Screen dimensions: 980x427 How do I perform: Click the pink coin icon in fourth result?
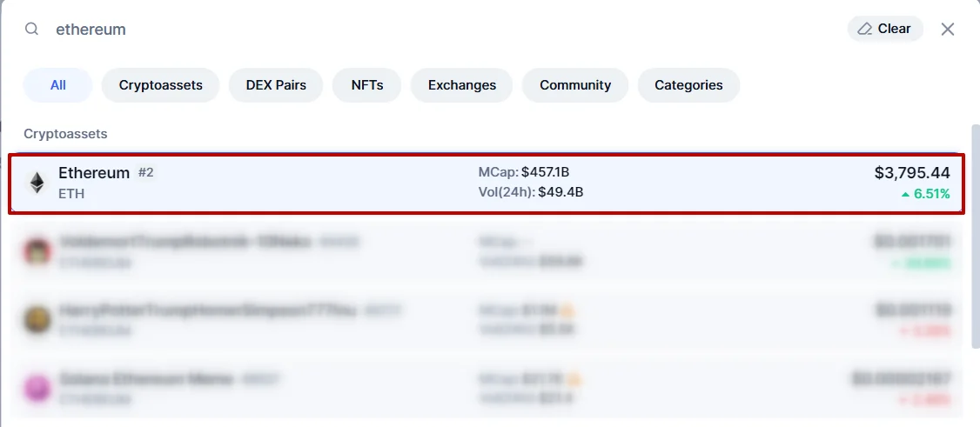(x=37, y=388)
